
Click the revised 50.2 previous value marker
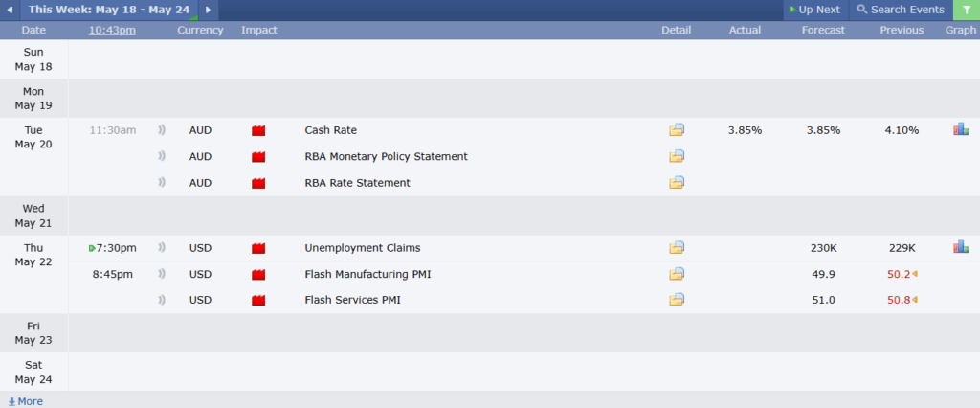click(914, 274)
